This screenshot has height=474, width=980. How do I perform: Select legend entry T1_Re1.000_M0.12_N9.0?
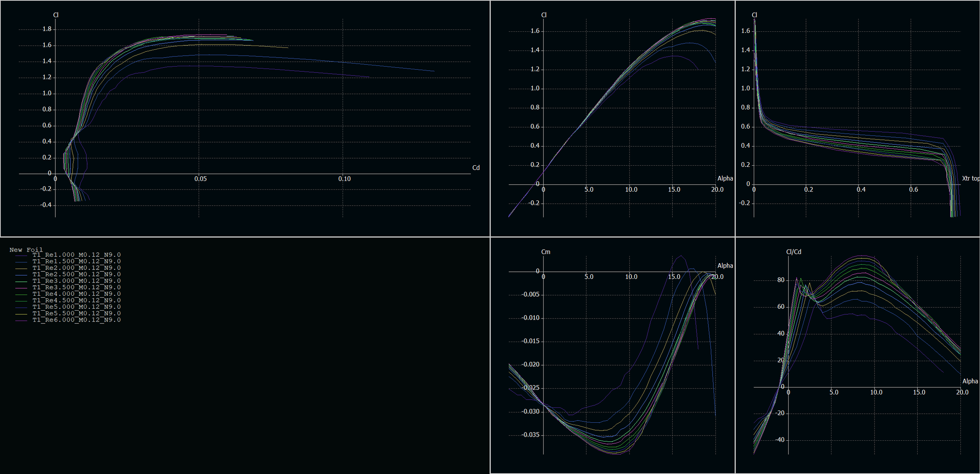(x=76, y=255)
